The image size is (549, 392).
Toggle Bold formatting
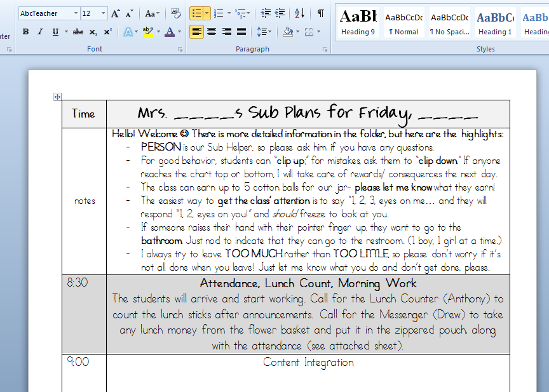pyautogui.click(x=25, y=31)
